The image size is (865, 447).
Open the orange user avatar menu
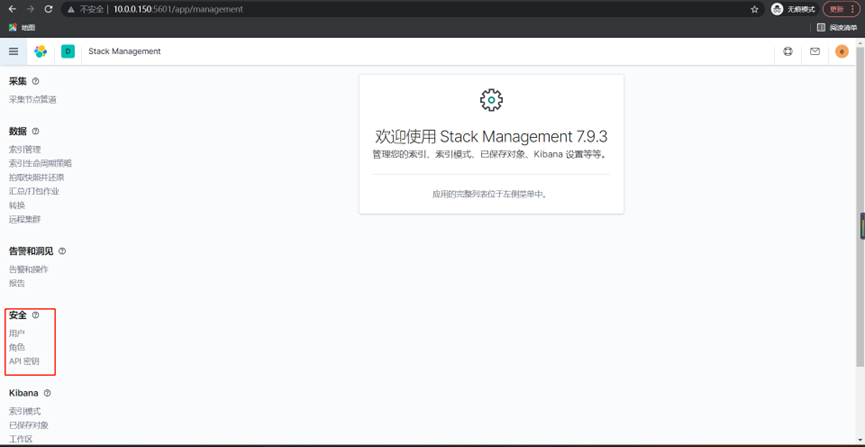click(x=842, y=51)
